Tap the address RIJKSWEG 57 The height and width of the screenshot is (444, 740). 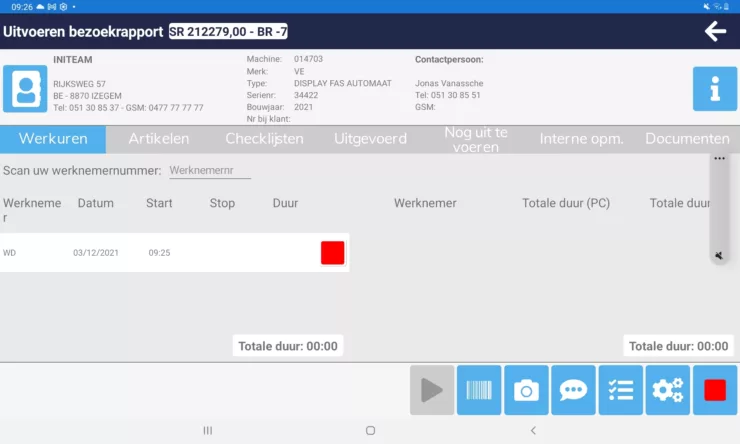coord(79,84)
